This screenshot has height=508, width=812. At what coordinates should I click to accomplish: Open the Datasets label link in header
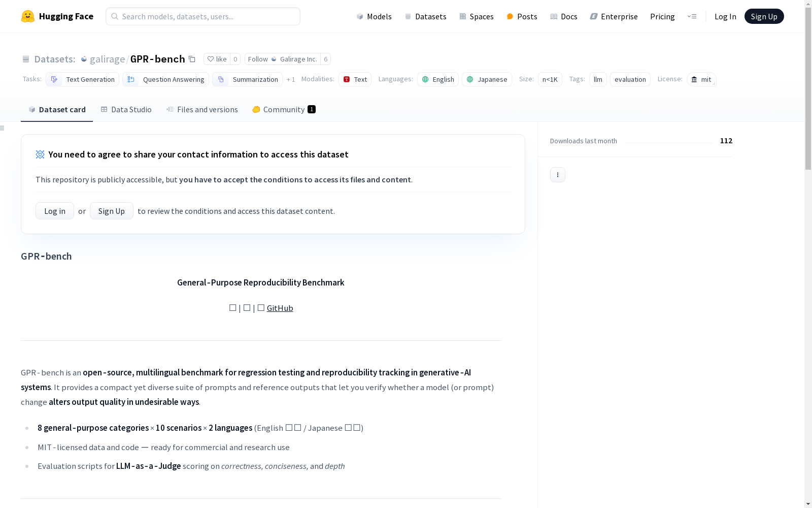point(54,59)
